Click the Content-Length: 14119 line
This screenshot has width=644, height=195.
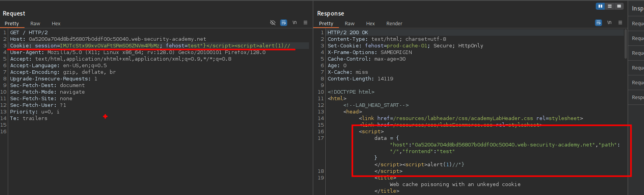pos(360,79)
